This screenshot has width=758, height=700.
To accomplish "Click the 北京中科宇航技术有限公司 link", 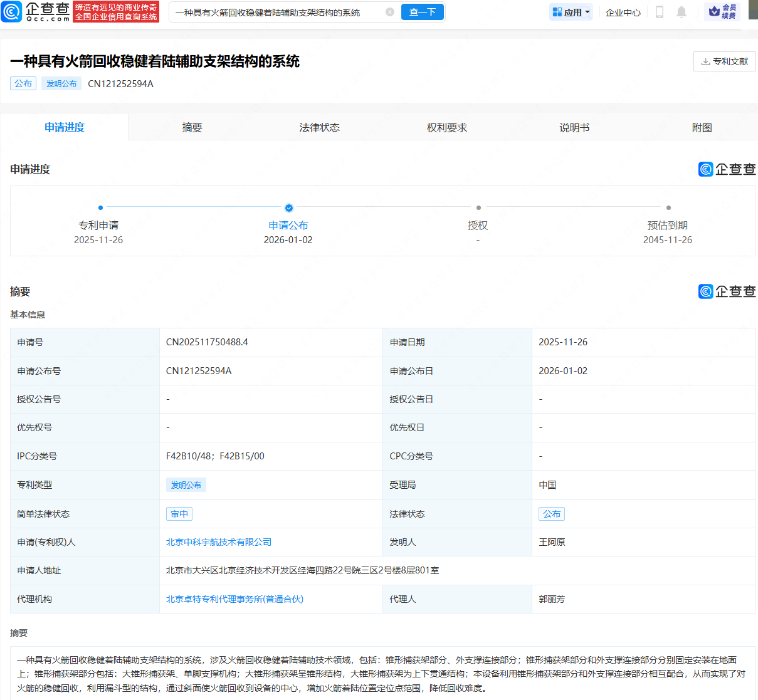I will [x=218, y=541].
